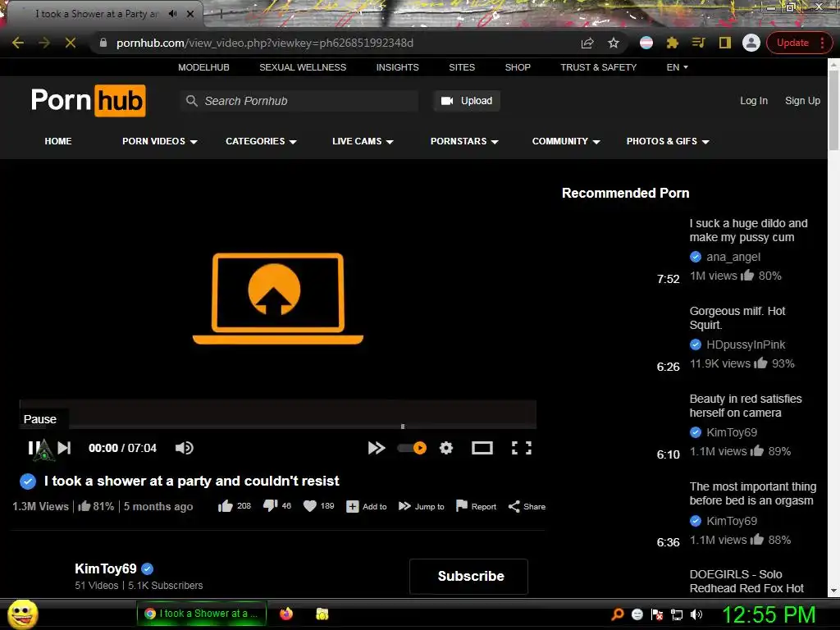The height and width of the screenshot is (630, 840).
Task: Skip to the next video
Action: click(x=64, y=448)
